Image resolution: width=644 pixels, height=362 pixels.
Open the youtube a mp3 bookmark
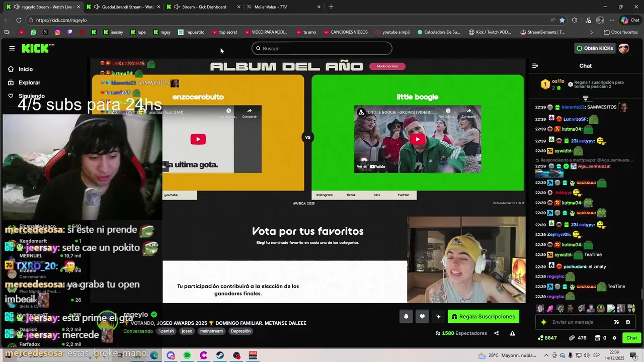point(392,32)
